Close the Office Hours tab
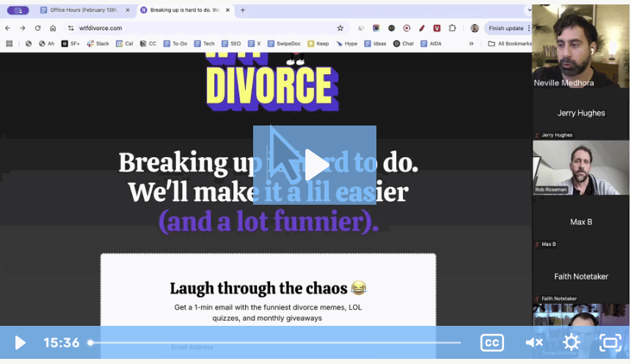 (x=128, y=10)
